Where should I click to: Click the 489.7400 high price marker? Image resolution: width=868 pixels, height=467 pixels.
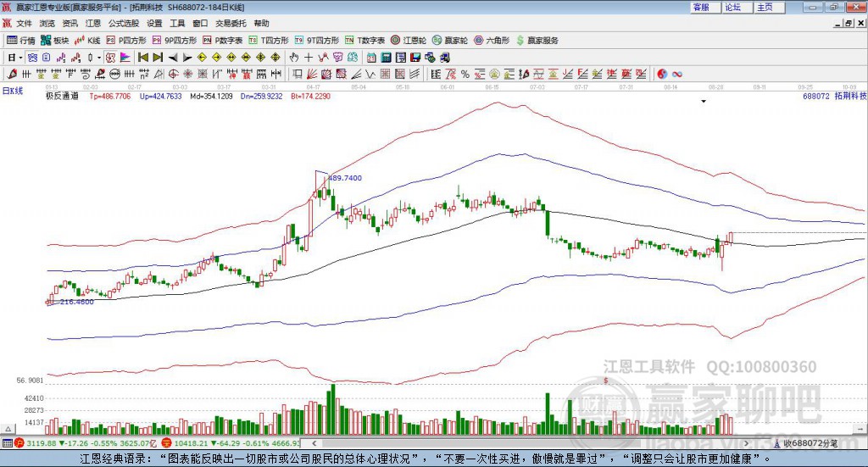(345, 178)
